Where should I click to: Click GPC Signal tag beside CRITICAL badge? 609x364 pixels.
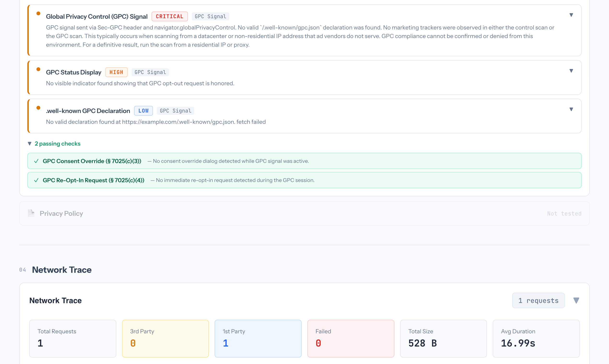pos(211,17)
